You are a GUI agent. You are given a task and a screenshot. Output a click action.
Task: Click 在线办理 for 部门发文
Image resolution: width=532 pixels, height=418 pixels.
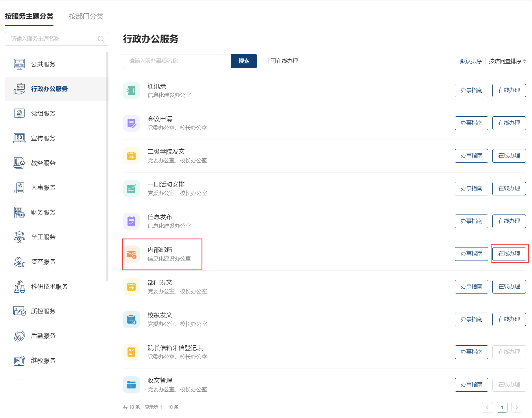click(x=509, y=287)
